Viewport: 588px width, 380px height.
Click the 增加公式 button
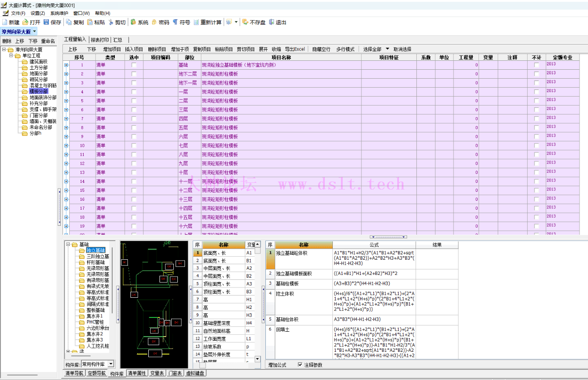(x=277, y=365)
